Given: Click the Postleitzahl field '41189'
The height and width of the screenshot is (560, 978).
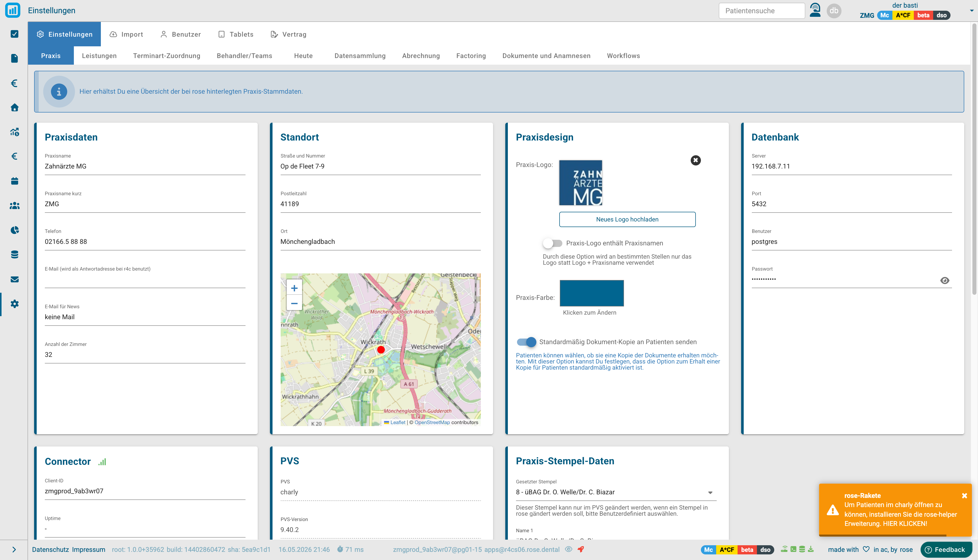Looking at the screenshot, I should coord(381,204).
